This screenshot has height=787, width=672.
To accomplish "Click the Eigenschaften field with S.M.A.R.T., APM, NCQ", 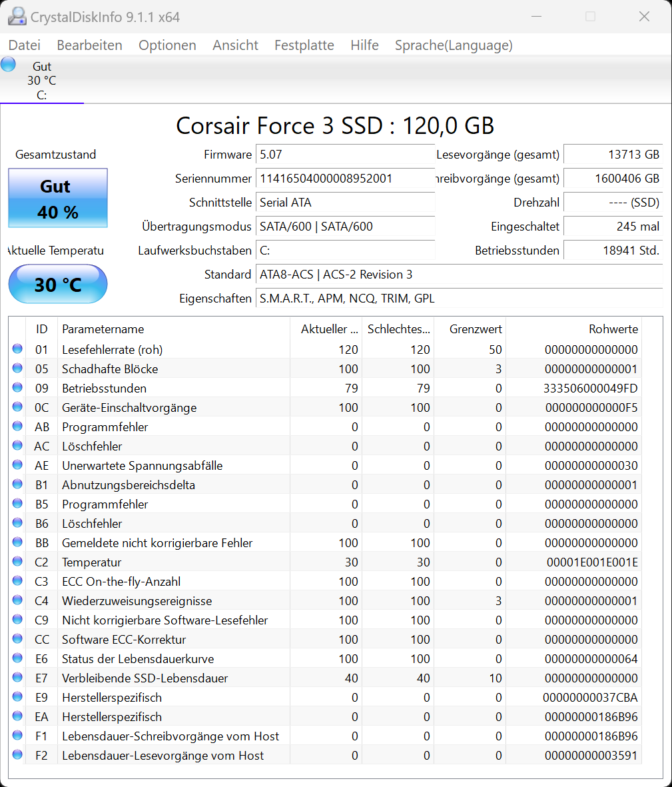I will (459, 299).
